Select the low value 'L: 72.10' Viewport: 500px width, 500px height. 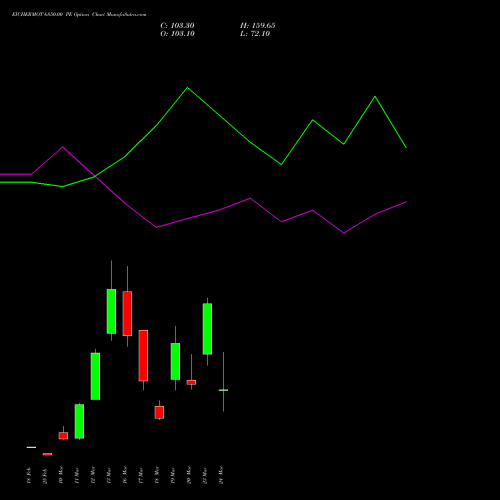coord(255,34)
